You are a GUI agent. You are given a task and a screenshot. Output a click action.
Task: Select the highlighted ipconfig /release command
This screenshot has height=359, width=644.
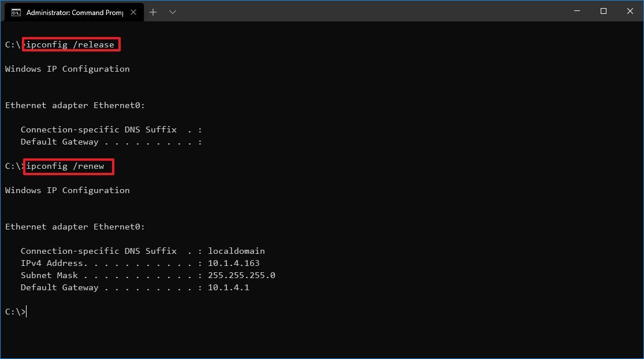pos(70,44)
